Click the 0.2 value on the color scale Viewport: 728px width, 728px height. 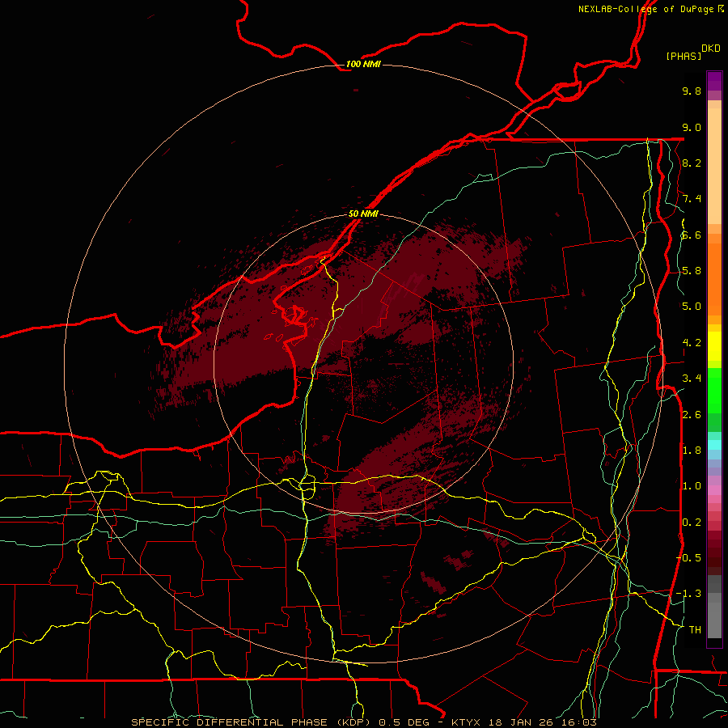[x=692, y=523]
